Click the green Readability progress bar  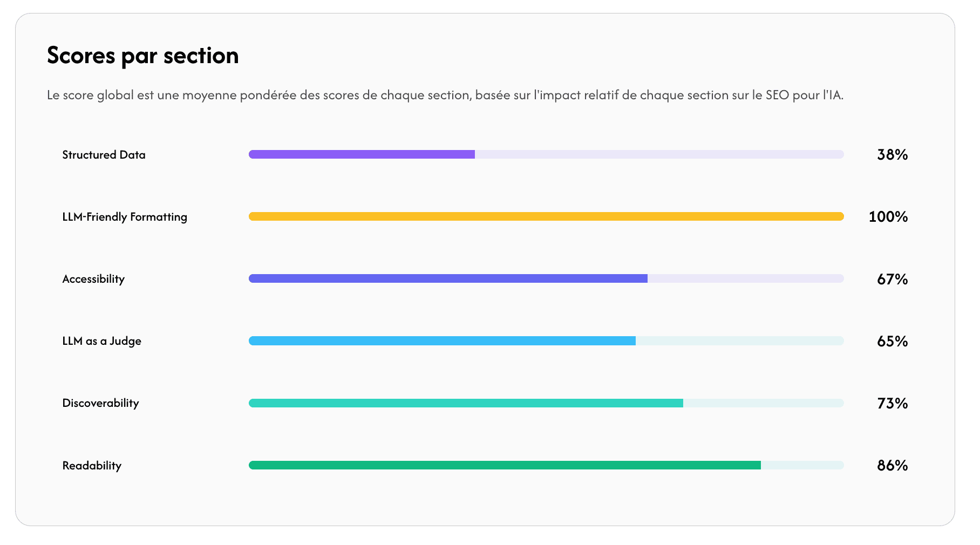coord(505,465)
